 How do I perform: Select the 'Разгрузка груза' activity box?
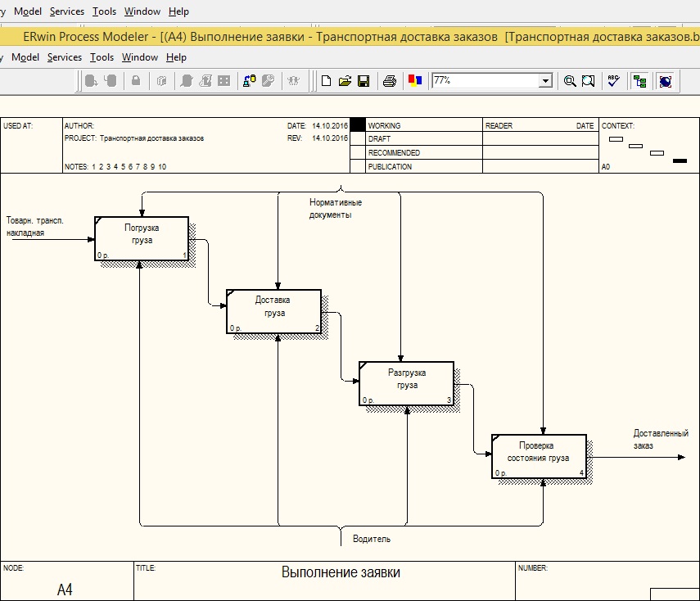point(406,383)
